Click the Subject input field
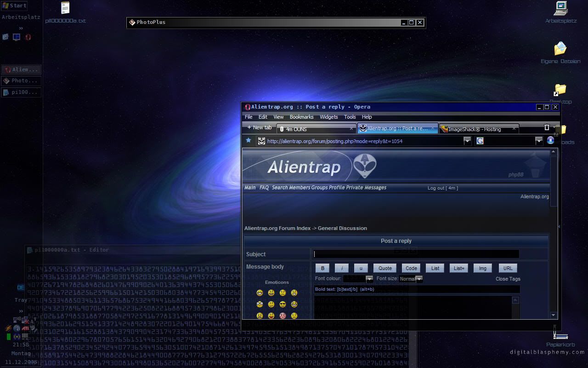This screenshot has height=368, width=588. point(416,254)
